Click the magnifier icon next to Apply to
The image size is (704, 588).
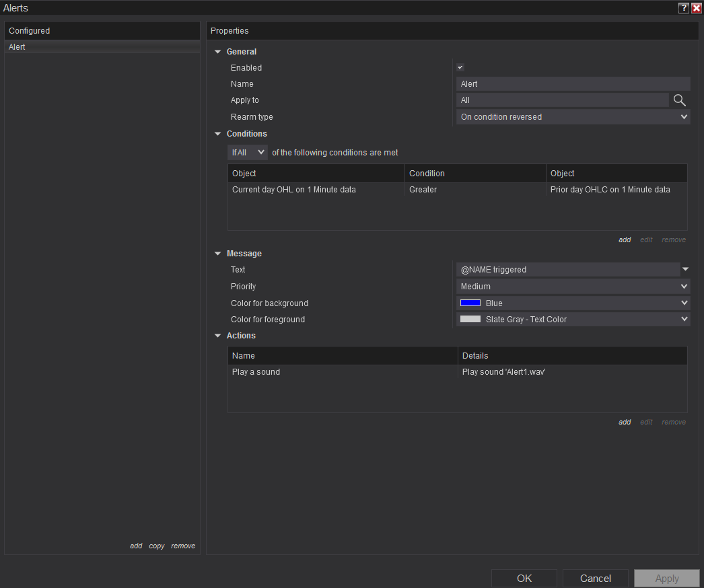(680, 100)
